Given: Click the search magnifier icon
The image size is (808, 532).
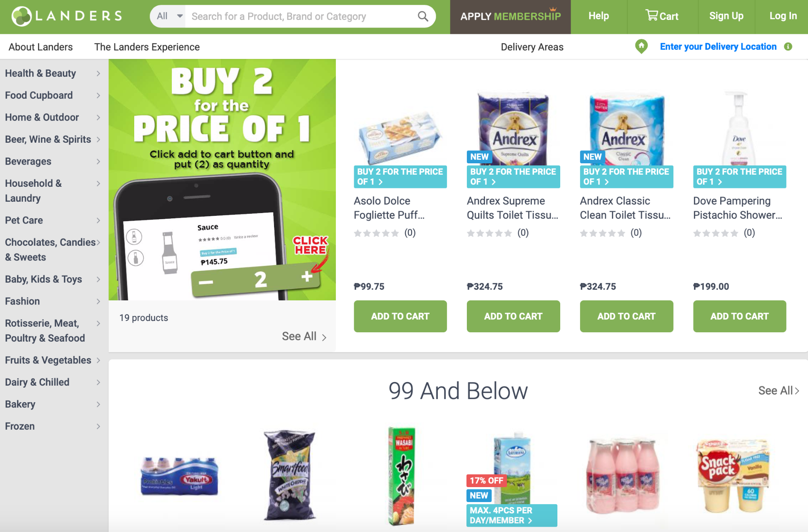Looking at the screenshot, I should [423, 16].
